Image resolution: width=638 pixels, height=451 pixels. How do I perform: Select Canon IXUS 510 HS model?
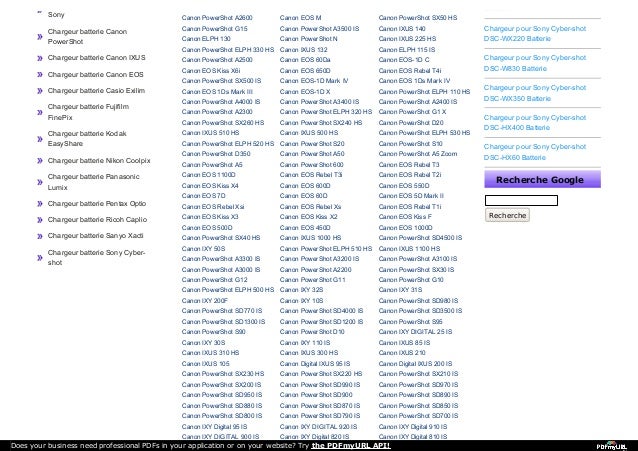point(210,133)
